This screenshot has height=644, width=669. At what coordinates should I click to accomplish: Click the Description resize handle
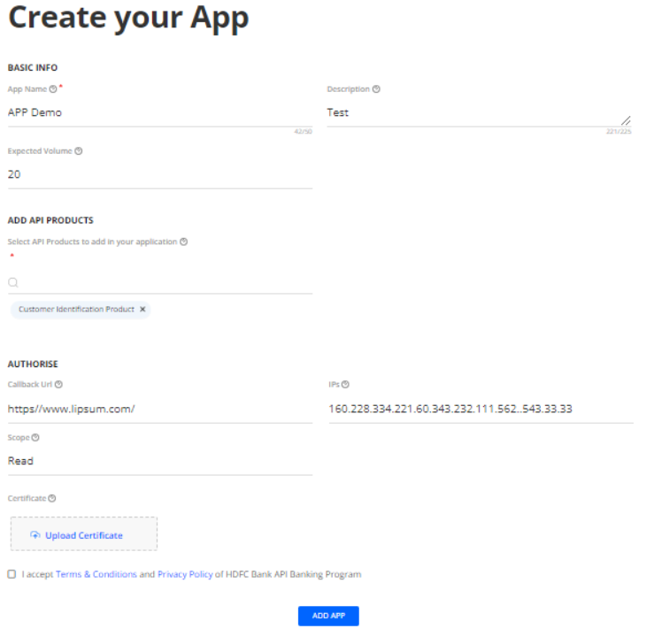point(626,120)
